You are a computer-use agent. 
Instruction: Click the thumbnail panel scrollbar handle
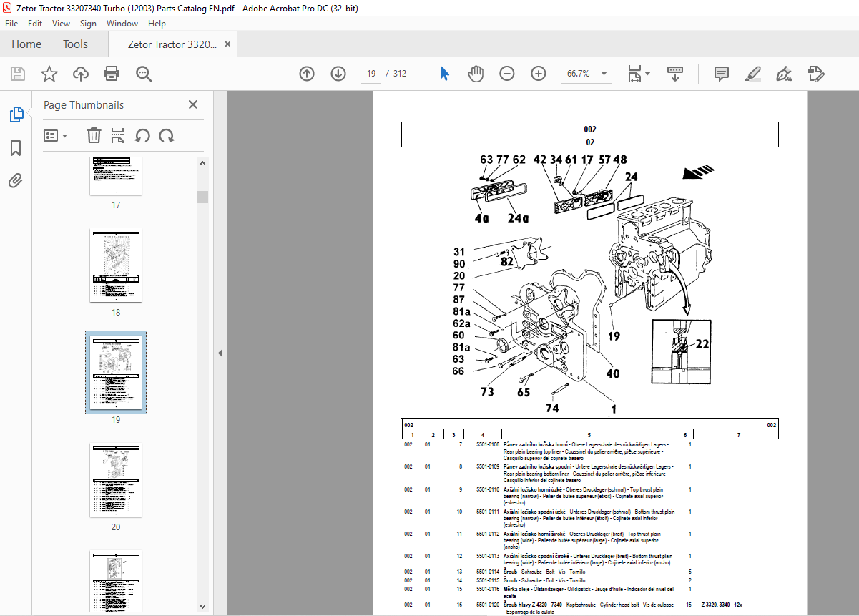[x=203, y=197]
